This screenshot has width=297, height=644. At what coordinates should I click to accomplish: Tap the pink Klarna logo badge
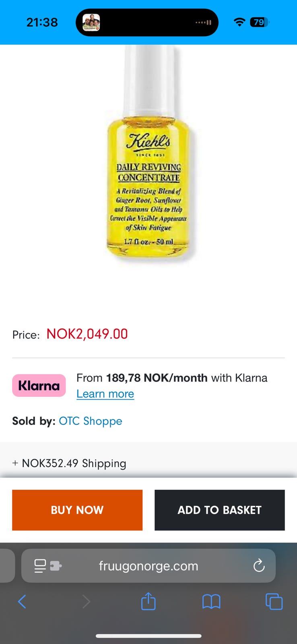point(39,386)
